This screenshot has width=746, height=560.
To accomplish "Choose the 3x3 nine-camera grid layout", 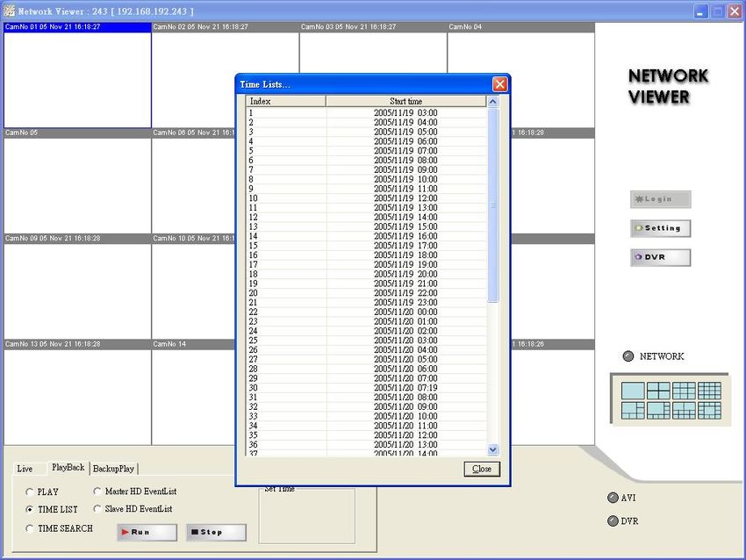I will coord(684,391).
